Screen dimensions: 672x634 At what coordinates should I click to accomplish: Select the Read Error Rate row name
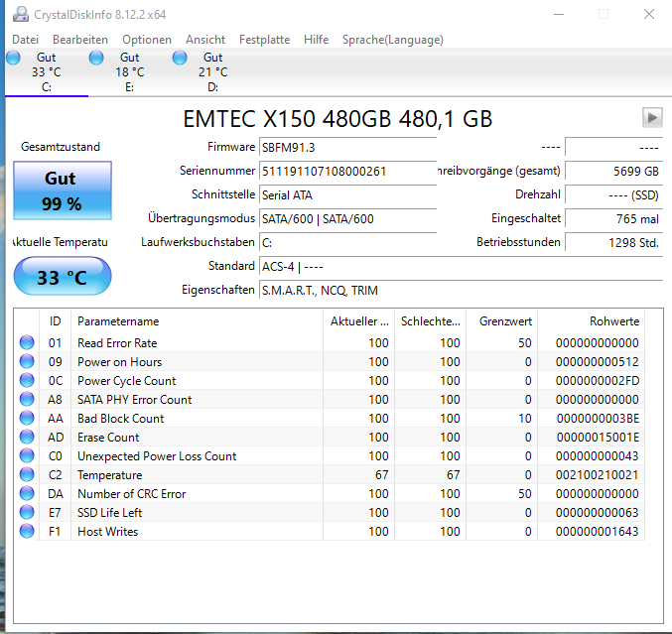pos(117,342)
